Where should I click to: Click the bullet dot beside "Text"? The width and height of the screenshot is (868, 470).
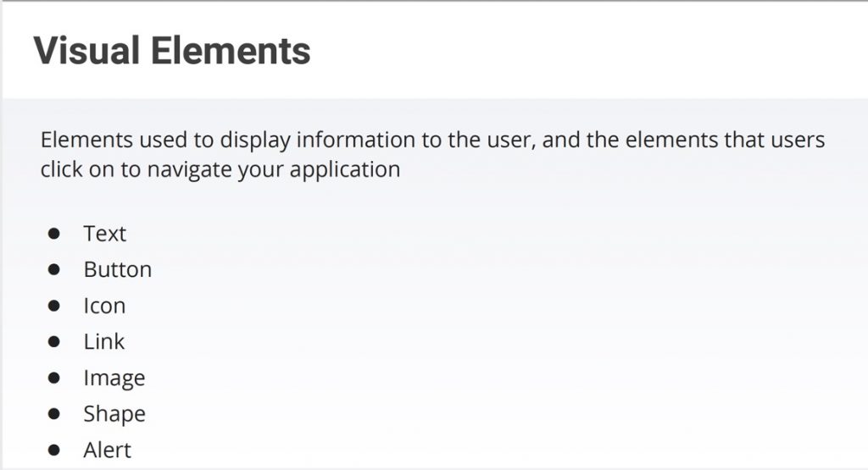coord(53,234)
